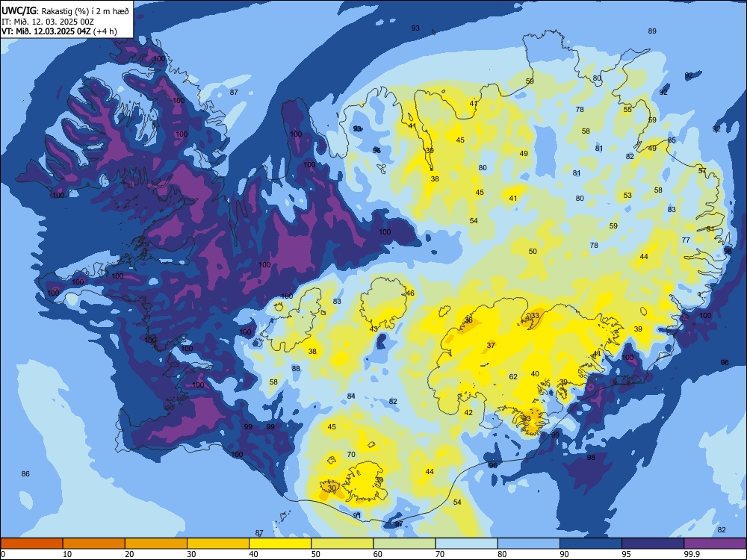Click the pale yellow 50–60 legend swatch
Image resolution: width=747 pixels, height=560 pixels.
click(x=342, y=544)
